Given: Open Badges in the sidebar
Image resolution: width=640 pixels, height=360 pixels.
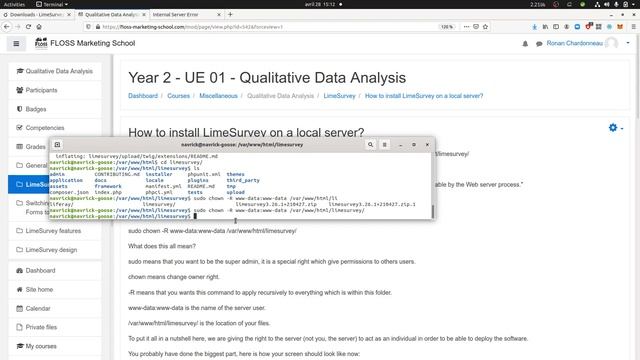Looking at the screenshot, I should pos(55,109).
